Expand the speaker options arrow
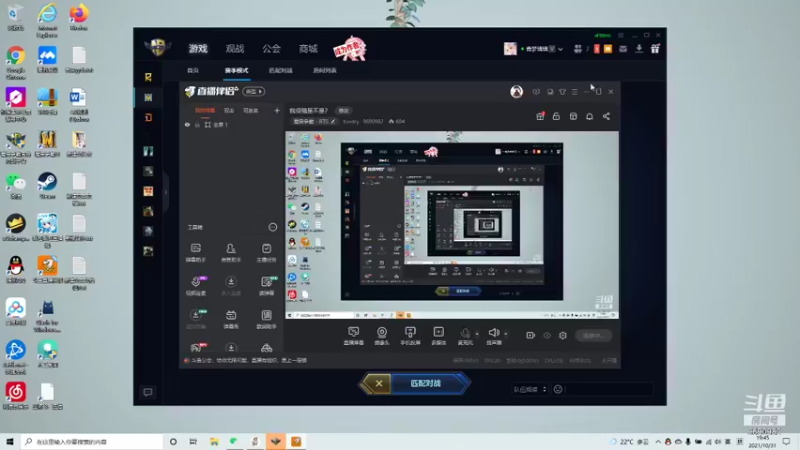Screen dimensions: 800x450 point(506,334)
